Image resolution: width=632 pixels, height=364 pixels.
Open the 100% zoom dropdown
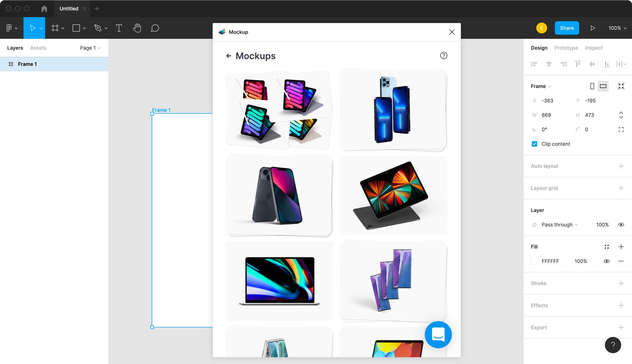pyautogui.click(x=617, y=28)
